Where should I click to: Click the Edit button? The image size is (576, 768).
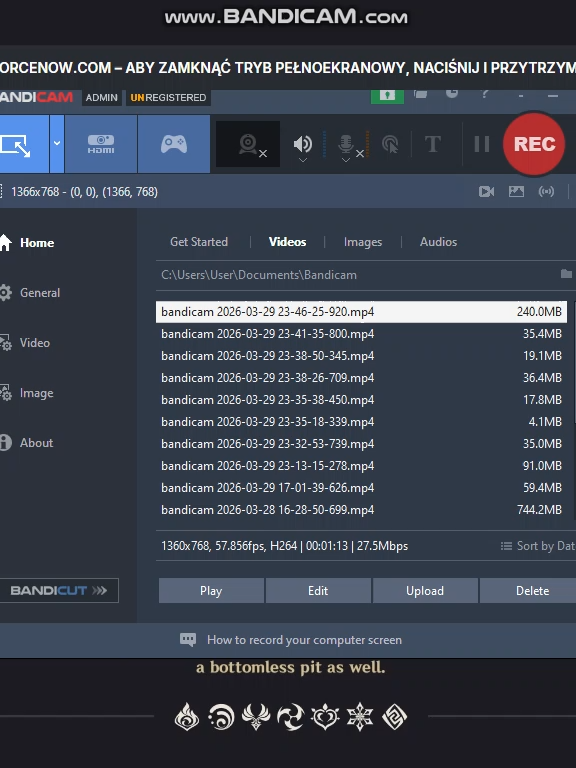point(318,591)
